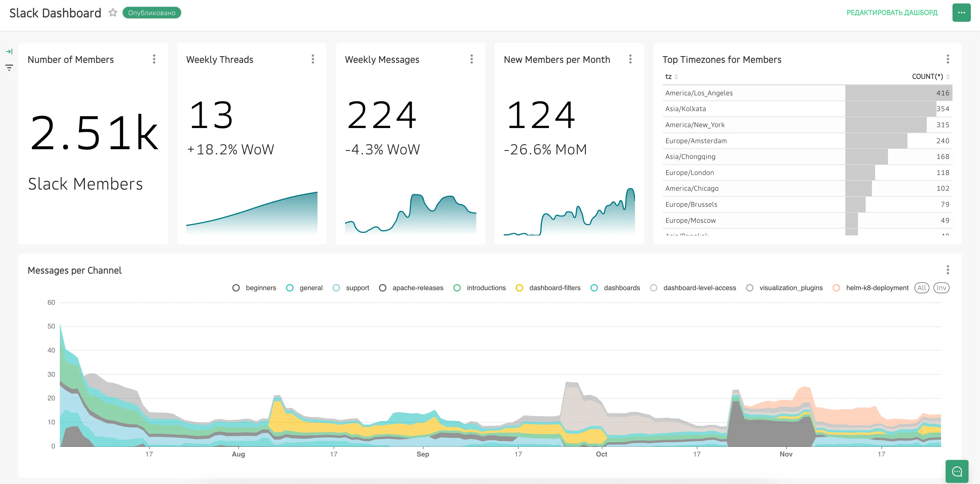Click the +18.2% WoW change label

click(230, 149)
